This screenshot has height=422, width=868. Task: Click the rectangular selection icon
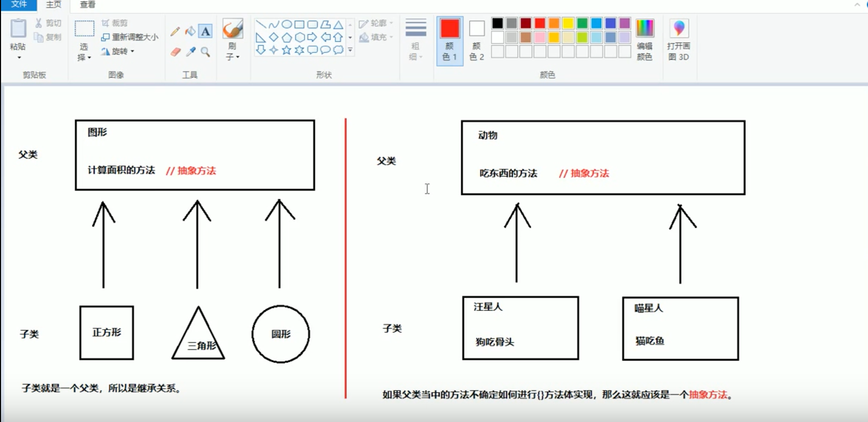[84, 29]
